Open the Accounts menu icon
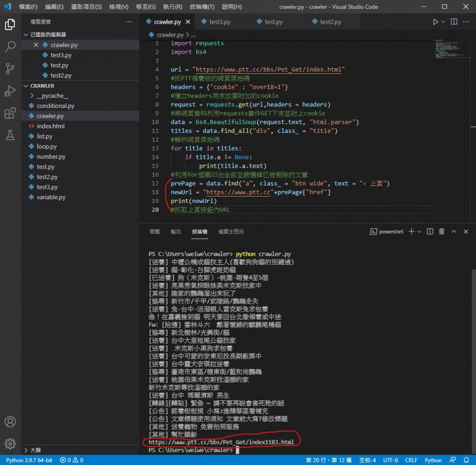Viewport: 476px width, 465px height. [10, 422]
